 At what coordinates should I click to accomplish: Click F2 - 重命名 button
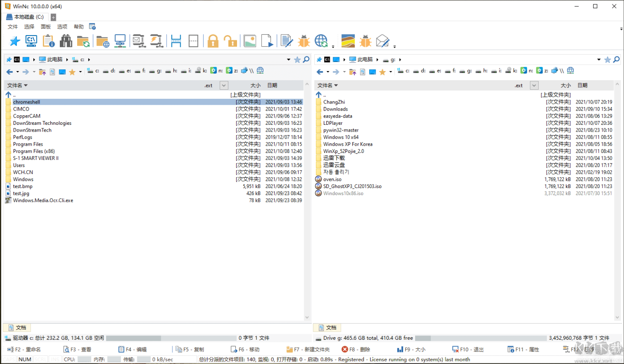pos(24,349)
